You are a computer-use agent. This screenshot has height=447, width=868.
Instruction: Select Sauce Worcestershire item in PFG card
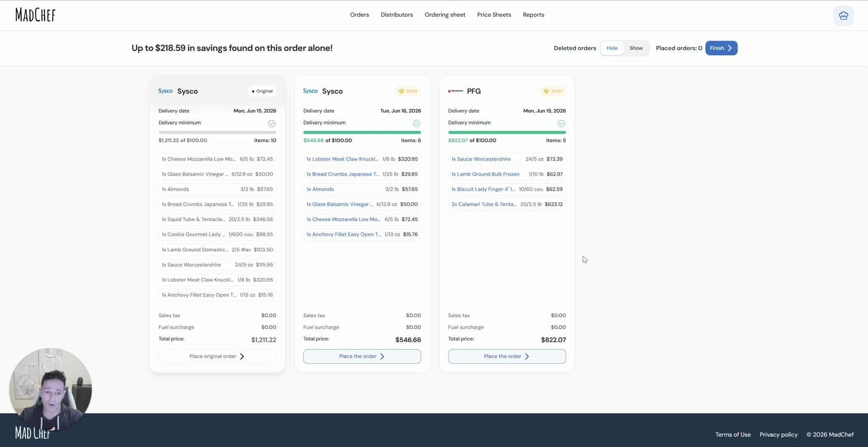click(x=507, y=159)
